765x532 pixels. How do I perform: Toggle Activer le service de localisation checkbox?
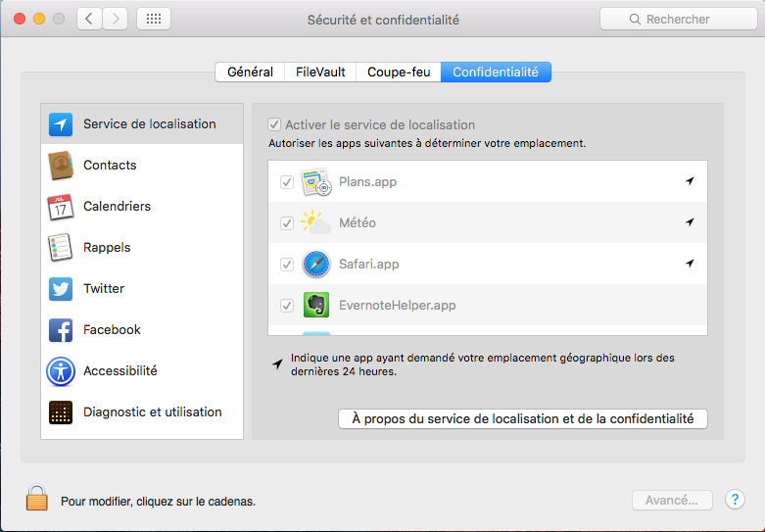(x=275, y=125)
